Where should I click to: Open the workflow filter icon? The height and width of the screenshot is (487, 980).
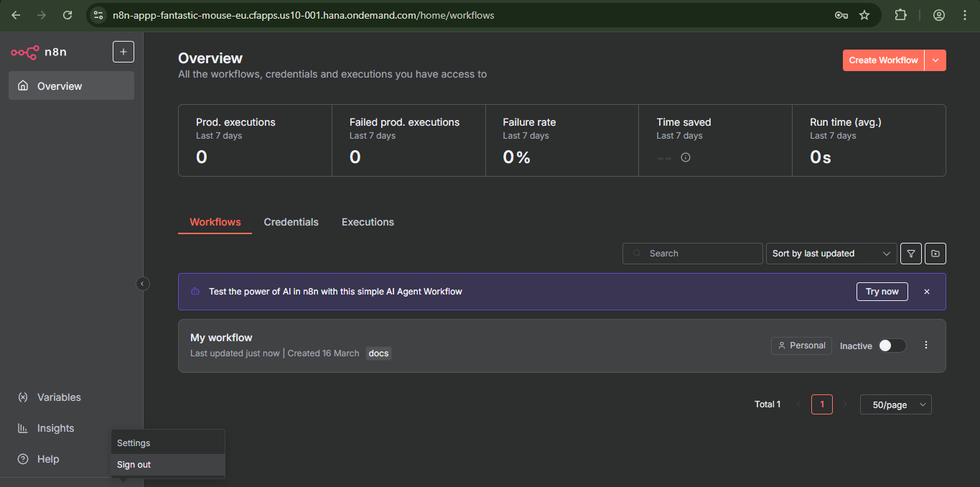(x=910, y=253)
